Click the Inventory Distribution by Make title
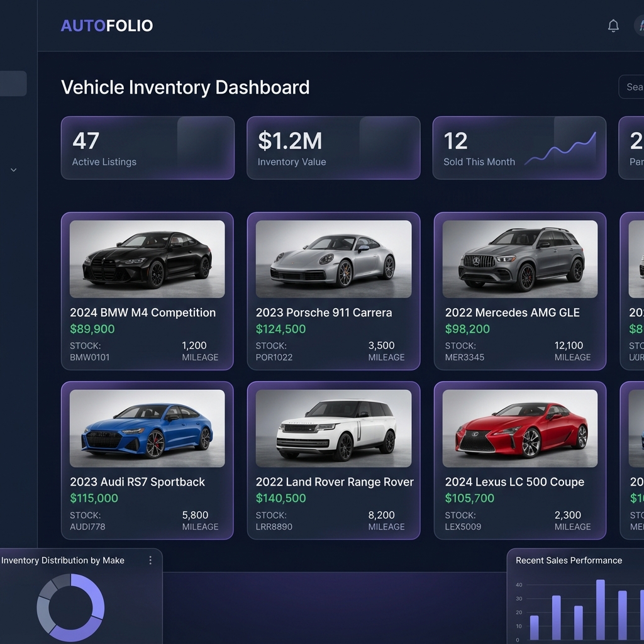Image resolution: width=644 pixels, height=644 pixels. coord(62,560)
